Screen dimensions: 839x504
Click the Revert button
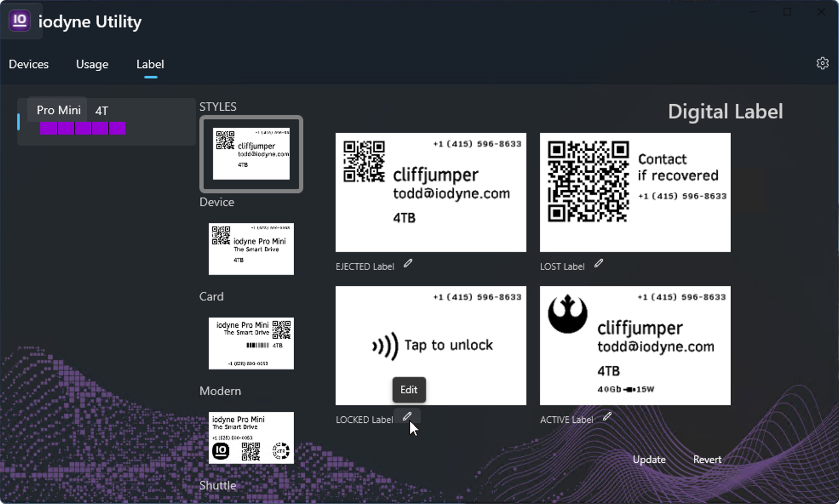(x=707, y=460)
